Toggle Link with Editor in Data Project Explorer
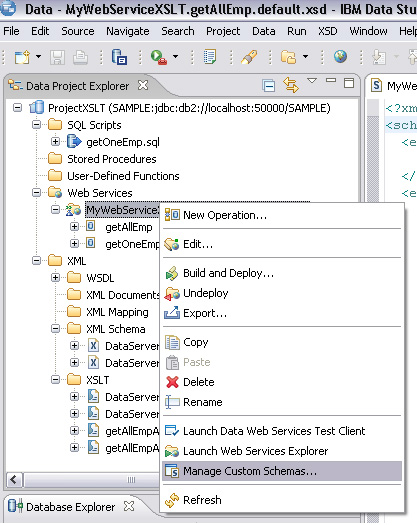Viewport: 417px width, 525px height. point(291,85)
